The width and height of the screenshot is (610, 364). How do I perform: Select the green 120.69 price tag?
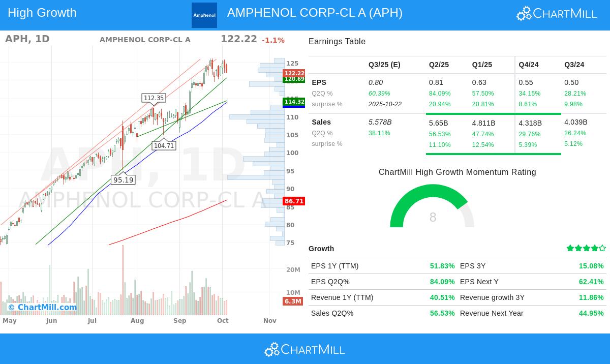pyautogui.click(x=294, y=79)
